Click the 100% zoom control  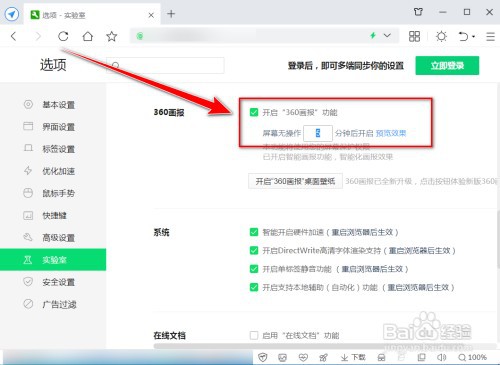point(472,357)
